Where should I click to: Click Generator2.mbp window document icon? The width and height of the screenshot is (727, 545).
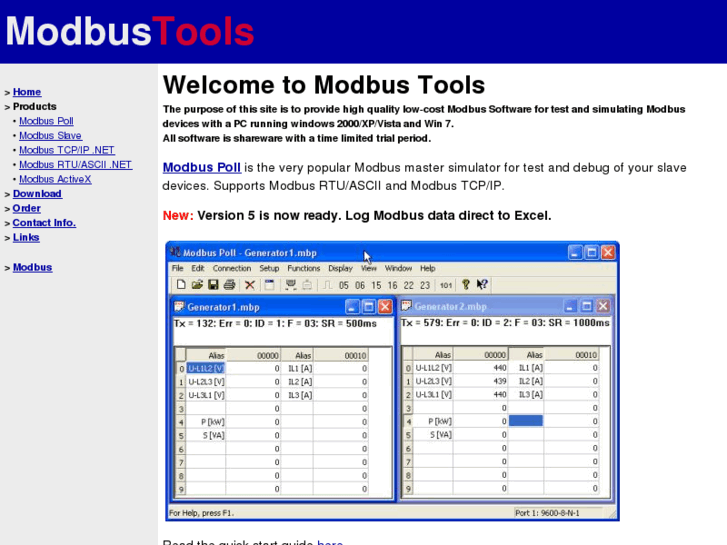pyautogui.click(x=406, y=306)
